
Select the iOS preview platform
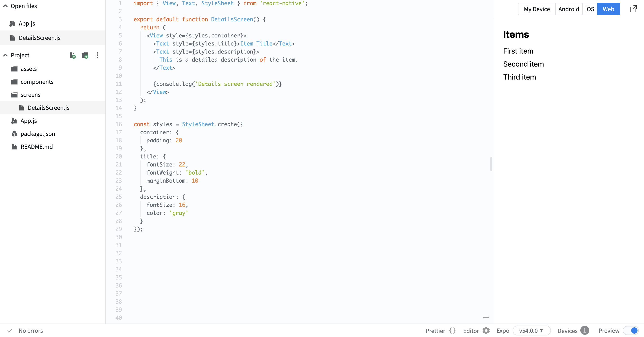(x=589, y=9)
